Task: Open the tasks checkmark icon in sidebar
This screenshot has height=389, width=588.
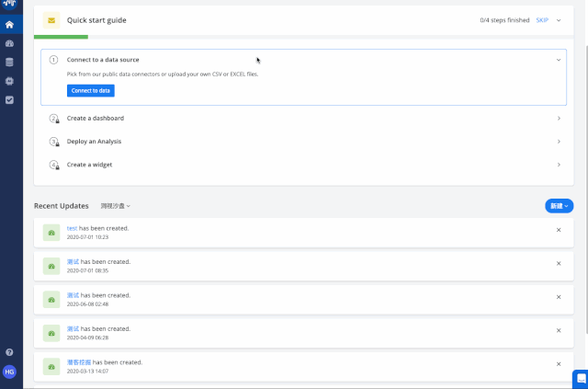Action: coord(9,100)
